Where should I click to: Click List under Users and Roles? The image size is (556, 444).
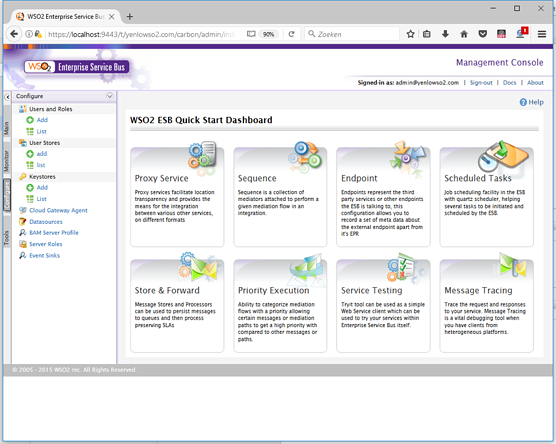pyautogui.click(x=41, y=131)
